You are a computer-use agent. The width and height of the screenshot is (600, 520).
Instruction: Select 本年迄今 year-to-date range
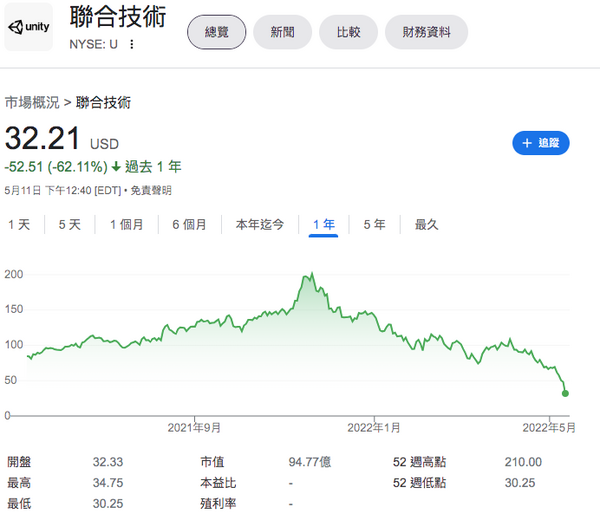[260, 225]
